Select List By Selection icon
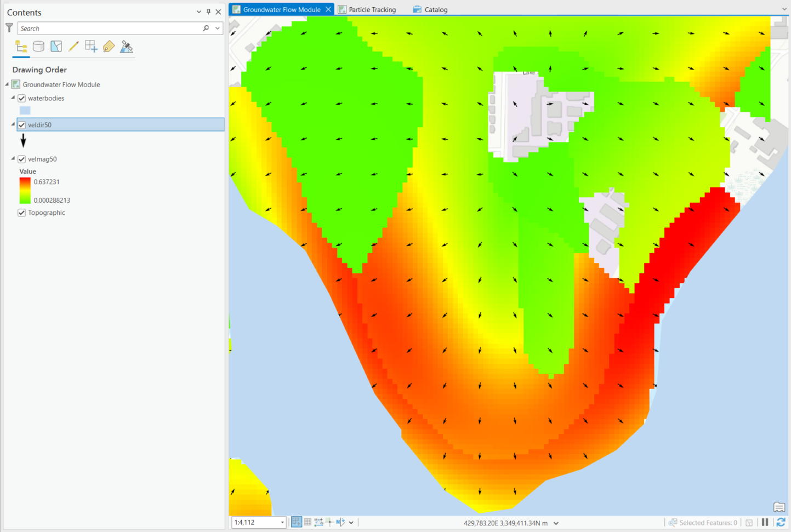Viewport: 791px width, 532px height. tap(56, 47)
